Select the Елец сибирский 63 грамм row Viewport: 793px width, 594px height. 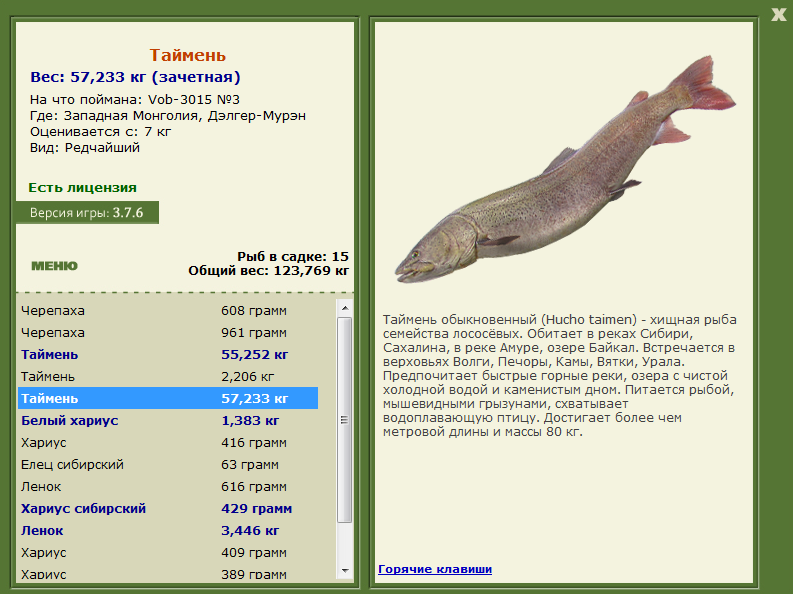point(168,465)
